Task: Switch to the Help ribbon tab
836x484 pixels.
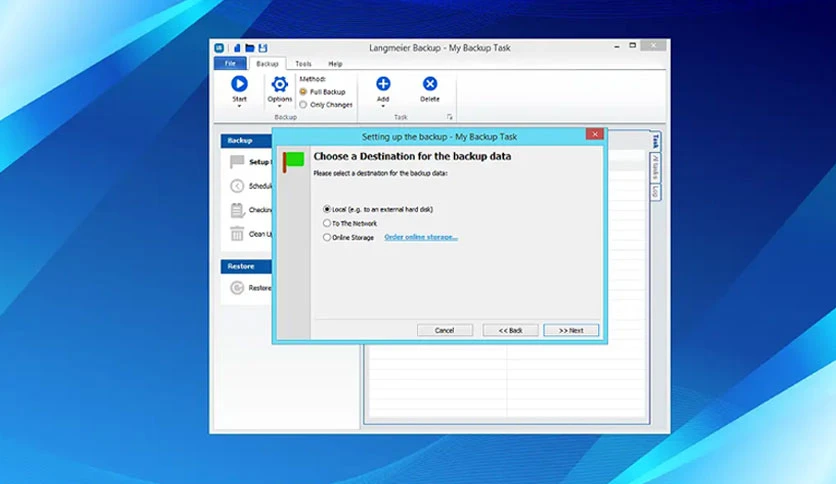Action: (x=335, y=63)
